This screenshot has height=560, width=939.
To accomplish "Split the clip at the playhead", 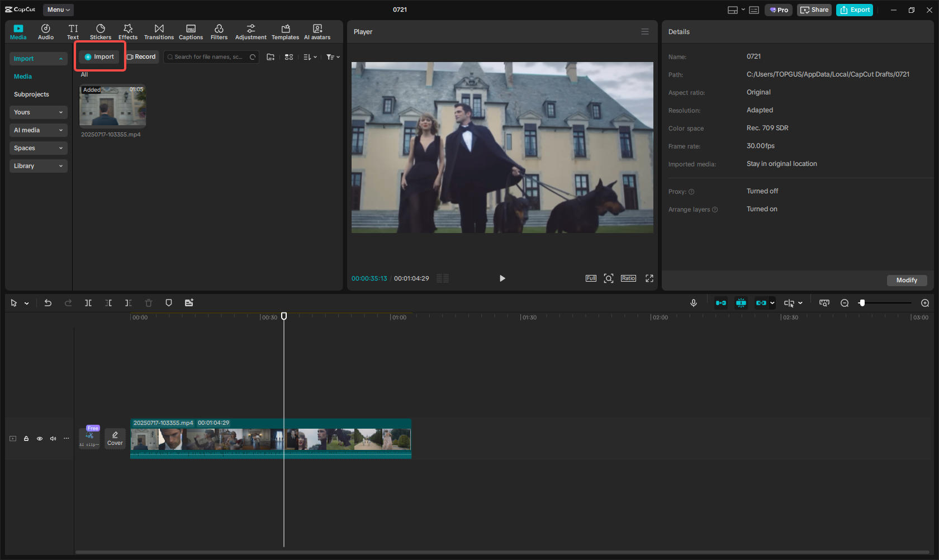I will pos(88,302).
